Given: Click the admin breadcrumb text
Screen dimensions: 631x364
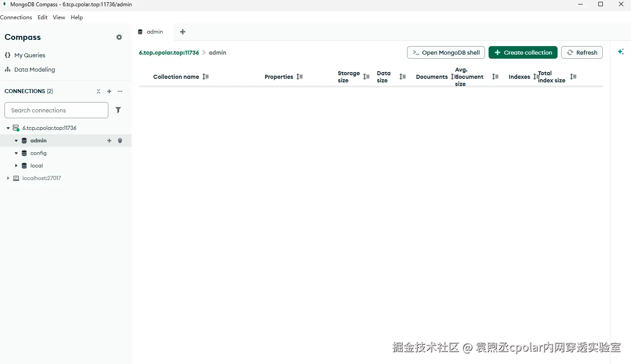Looking at the screenshot, I should (x=218, y=52).
